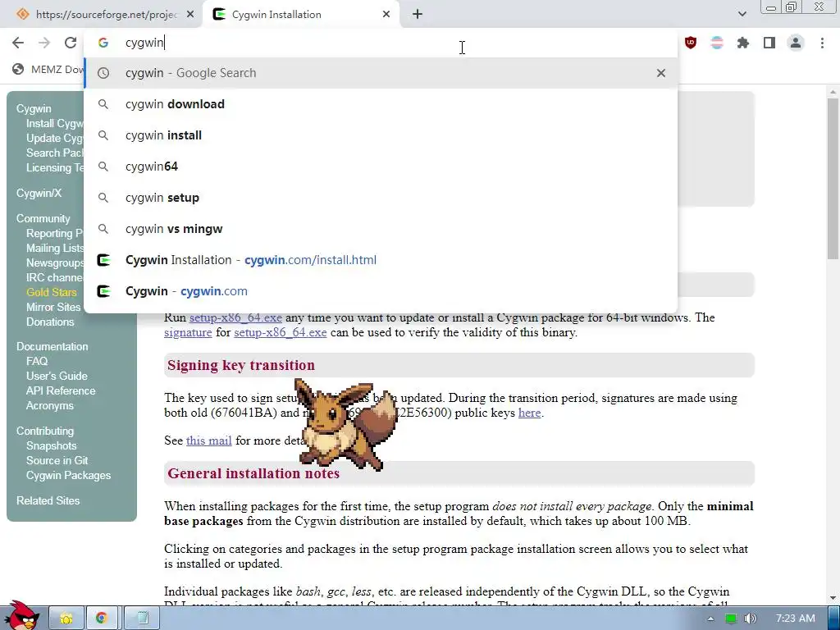Screen dimensions: 840x630
Task: Open Gold Stars in the sidebar
Action: [x=52, y=292]
